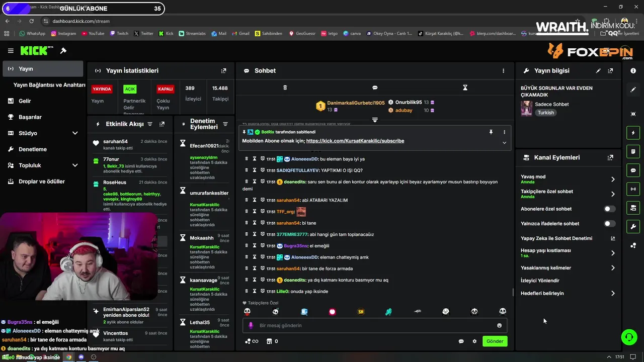The image size is (644, 362).
Task: Click İzleyici Yönlendir option
Action: coord(540,281)
